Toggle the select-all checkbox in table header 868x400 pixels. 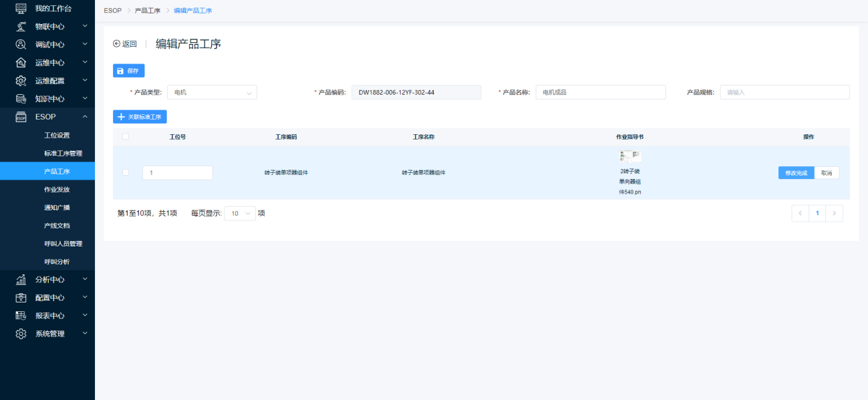click(126, 137)
